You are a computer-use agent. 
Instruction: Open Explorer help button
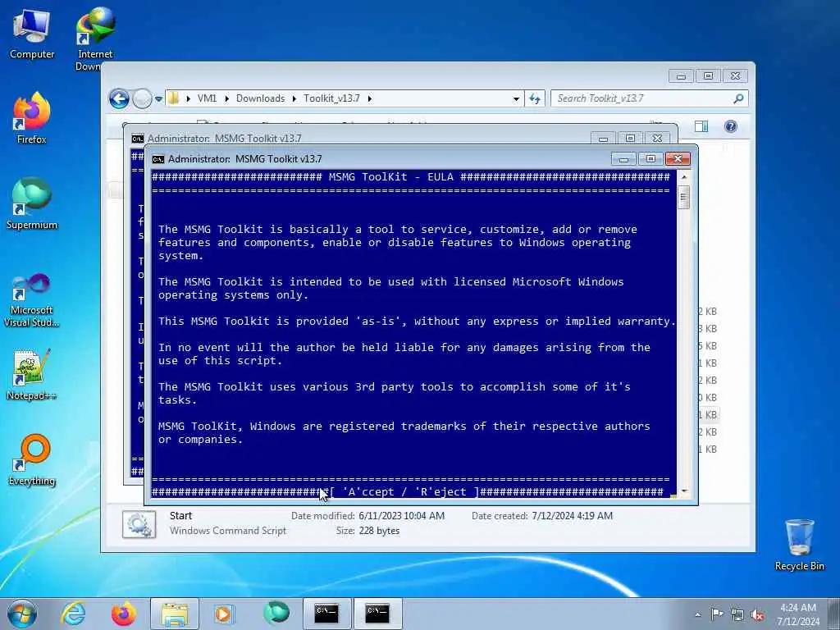[731, 126]
